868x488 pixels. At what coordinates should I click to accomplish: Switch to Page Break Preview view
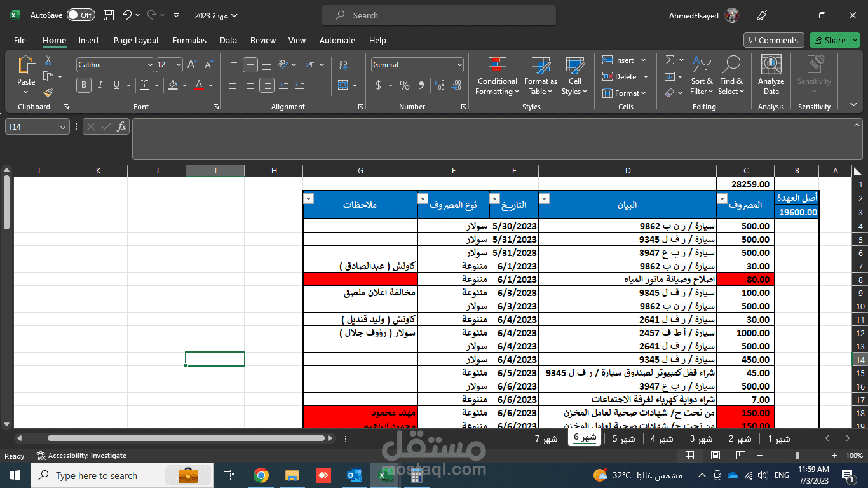740,456
